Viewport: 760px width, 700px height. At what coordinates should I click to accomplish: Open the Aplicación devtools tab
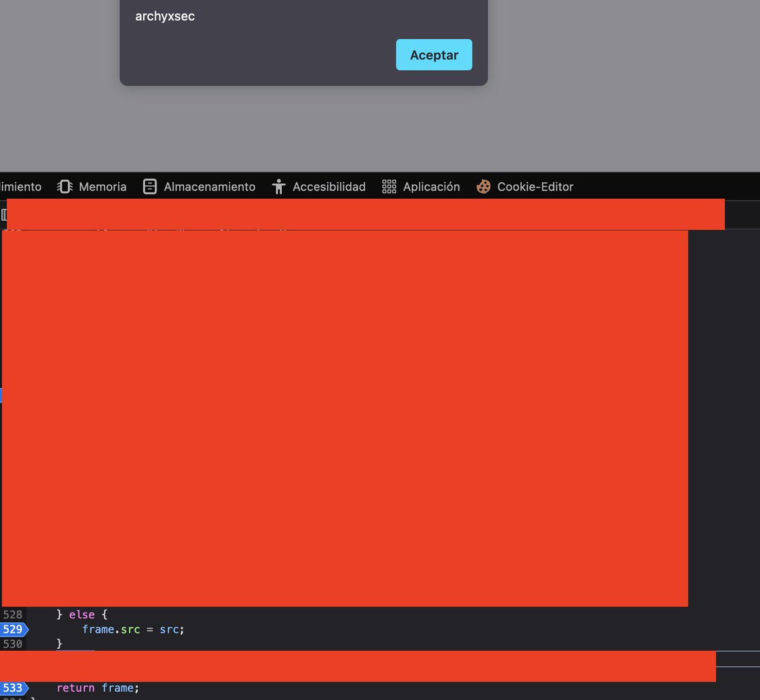point(421,187)
